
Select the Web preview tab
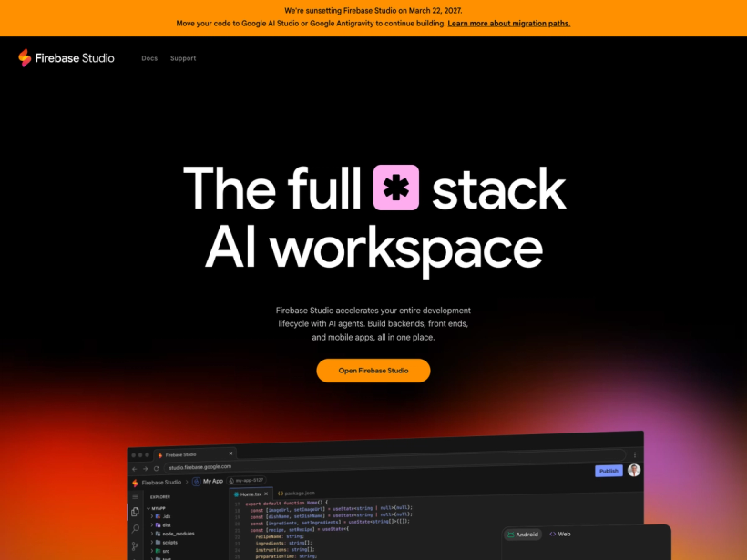click(x=560, y=534)
